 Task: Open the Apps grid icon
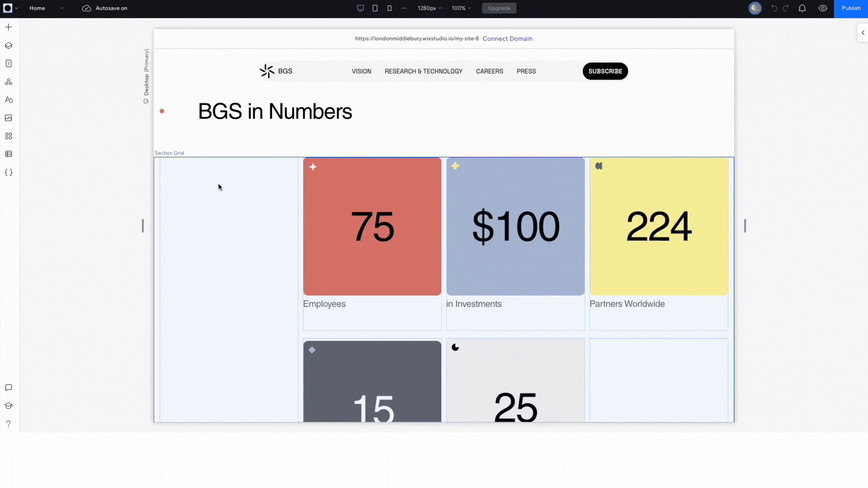pos(9,136)
